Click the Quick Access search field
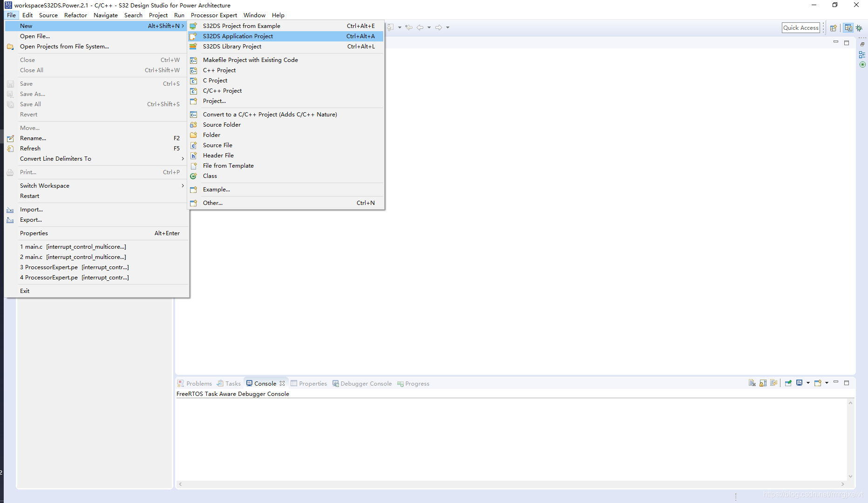Image resolution: width=868 pixels, height=503 pixels. (800, 27)
